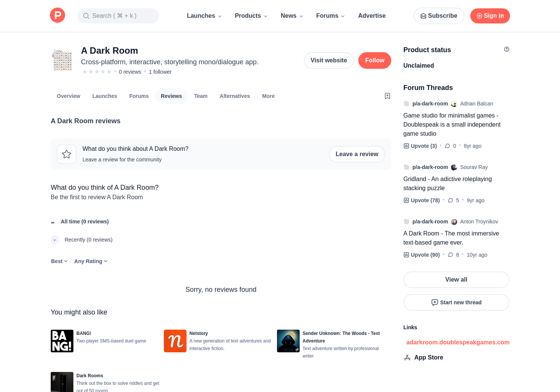Screen dimensions: 560x392
Task: Click the star icon in review prompt
Action: [x=67, y=154]
